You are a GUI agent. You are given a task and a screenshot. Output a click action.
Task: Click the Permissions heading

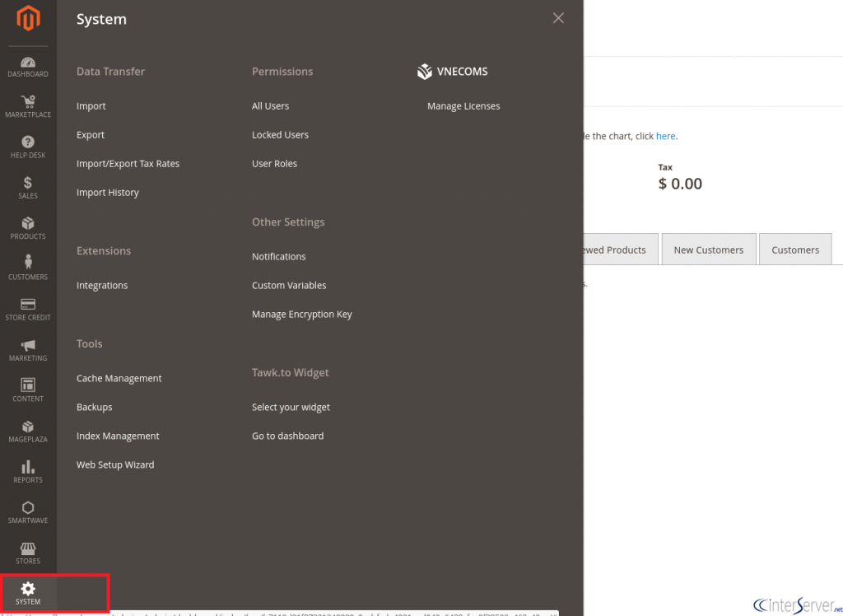click(x=282, y=72)
